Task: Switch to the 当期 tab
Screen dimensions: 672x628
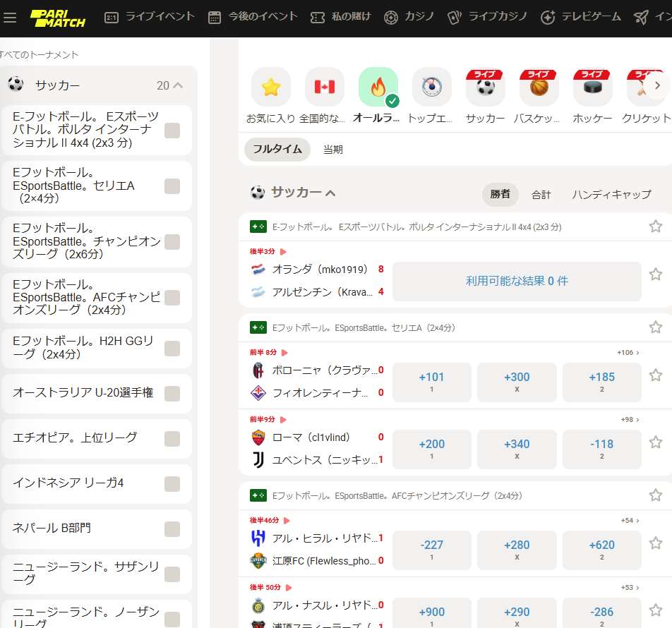Action: coord(332,150)
